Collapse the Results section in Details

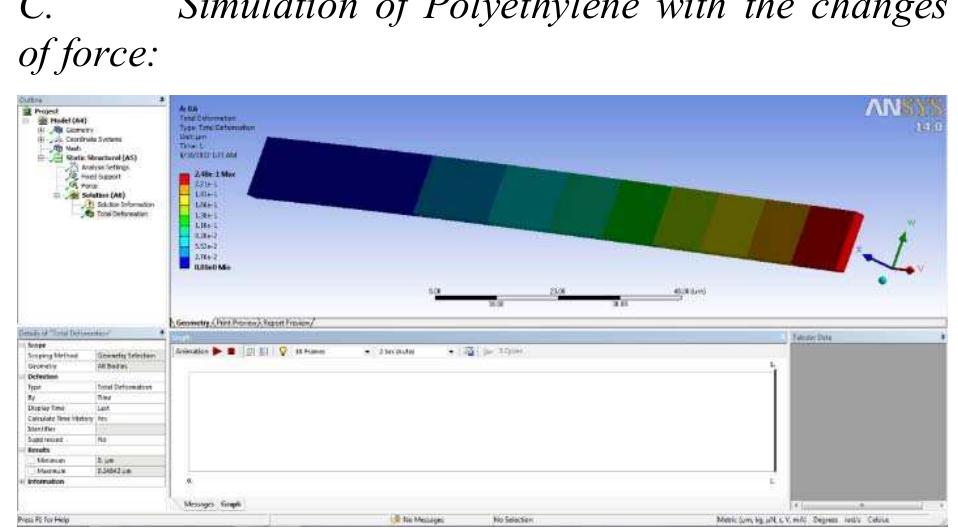pyautogui.click(x=23, y=450)
